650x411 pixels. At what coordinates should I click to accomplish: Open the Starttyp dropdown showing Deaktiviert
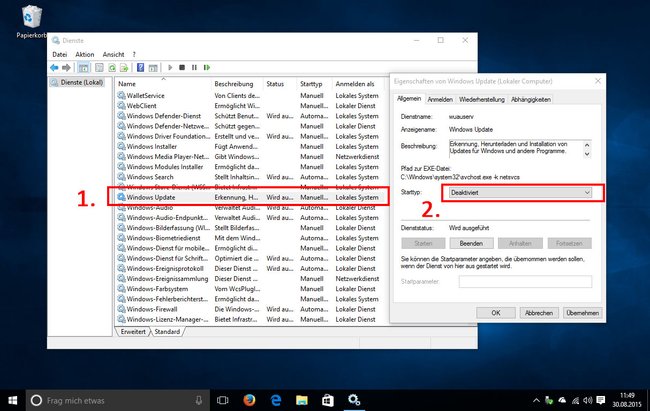coord(520,192)
